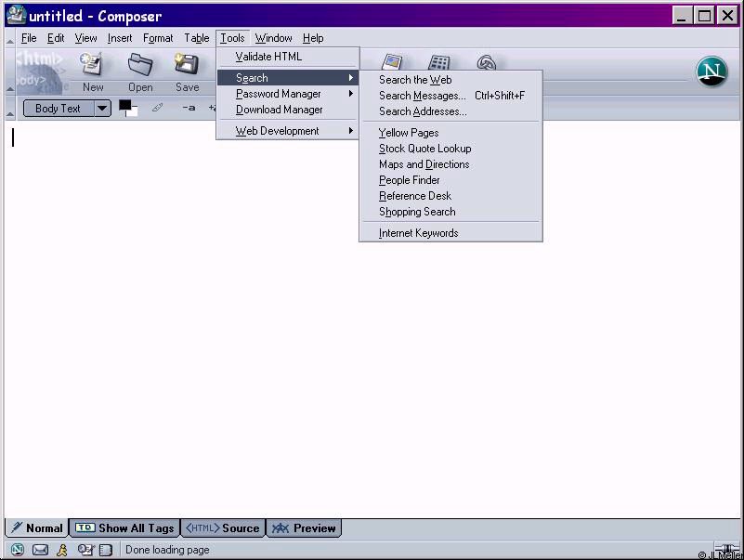
Task: Select Search Messages... in submenu
Action: coord(450,96)
